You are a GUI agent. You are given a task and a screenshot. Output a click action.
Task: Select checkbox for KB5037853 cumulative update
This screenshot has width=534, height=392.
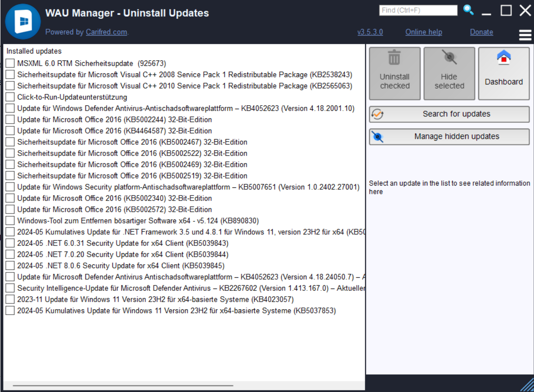pyautogui.click(x=10, y=311)
